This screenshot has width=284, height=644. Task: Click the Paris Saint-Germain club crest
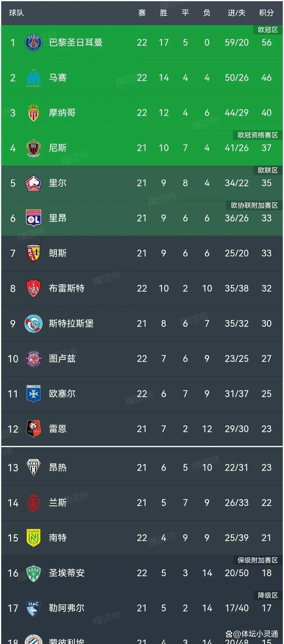pyautogui.click(x=33, y=43)
